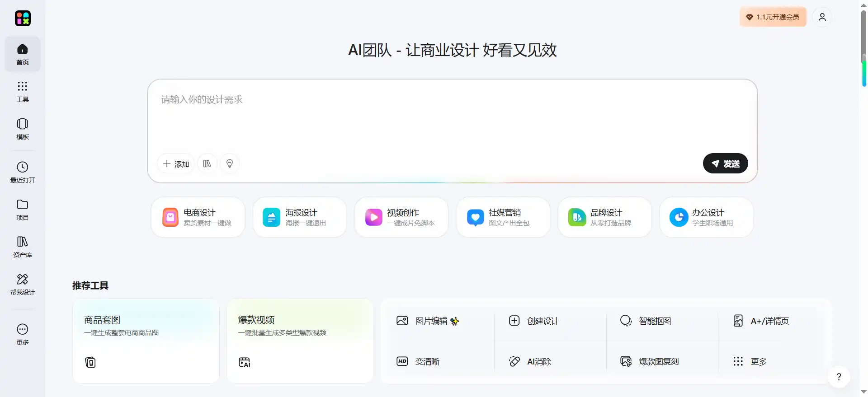Select the 海报设计 category card
868x397 pixels.
tap(300, 217)
